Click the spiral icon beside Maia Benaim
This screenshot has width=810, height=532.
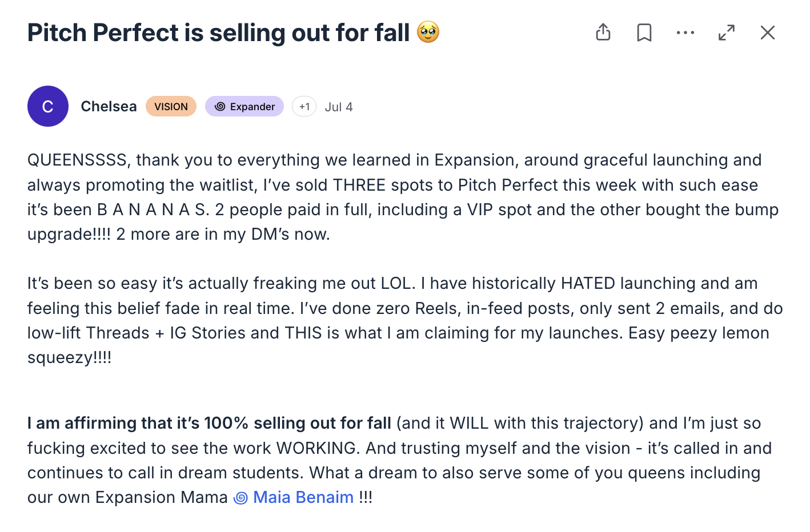[x=241, y=498]
